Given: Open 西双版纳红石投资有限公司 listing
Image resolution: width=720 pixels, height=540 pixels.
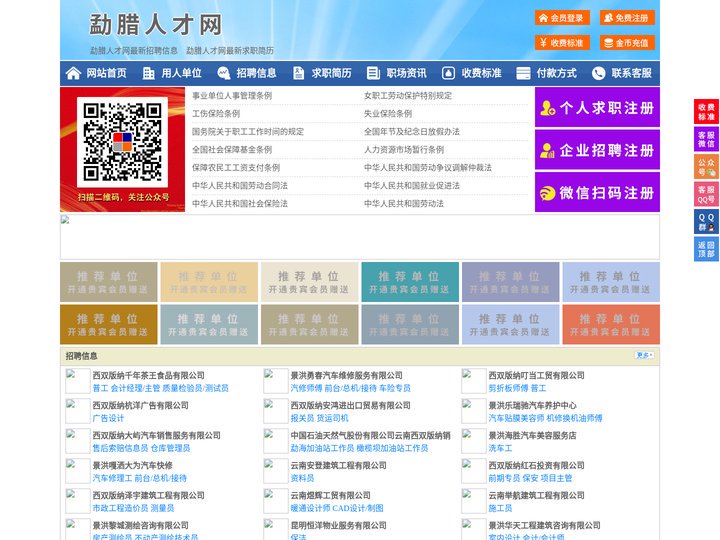Looking at the screenshot, I should pos(536,465).
